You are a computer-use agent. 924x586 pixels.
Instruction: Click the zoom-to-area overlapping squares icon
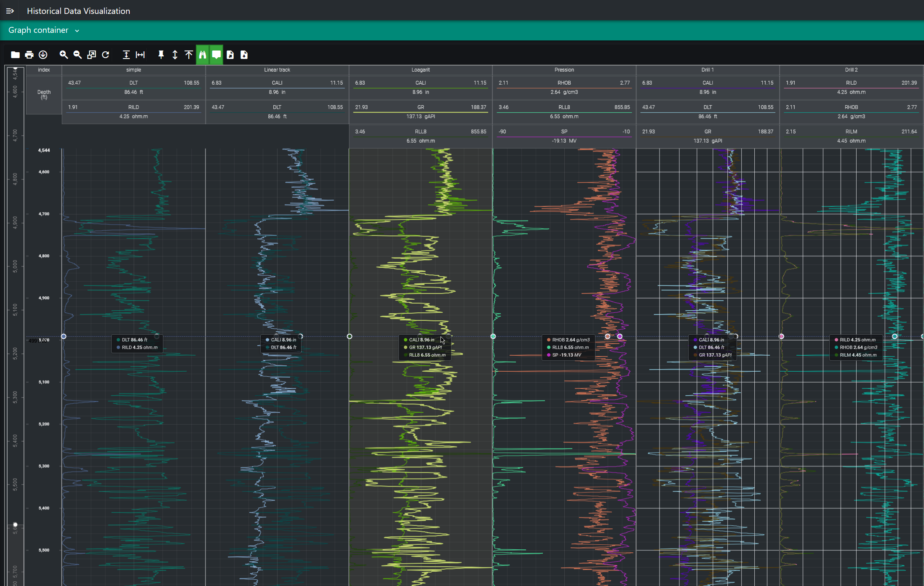91,55
